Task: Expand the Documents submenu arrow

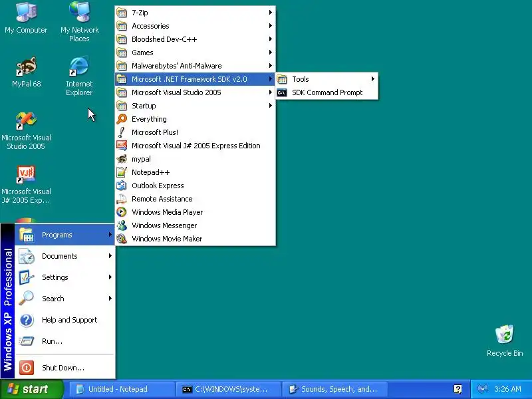Action: (110, 256)
